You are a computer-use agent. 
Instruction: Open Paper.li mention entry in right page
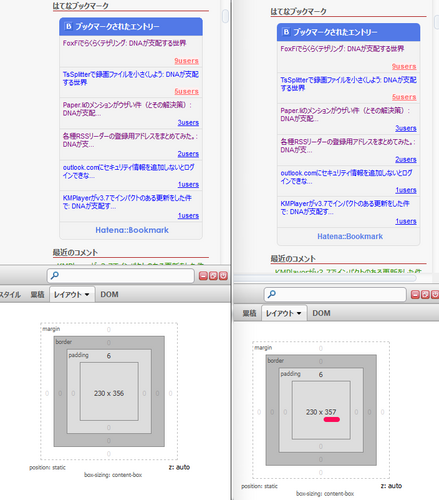(x=345, y=115)
